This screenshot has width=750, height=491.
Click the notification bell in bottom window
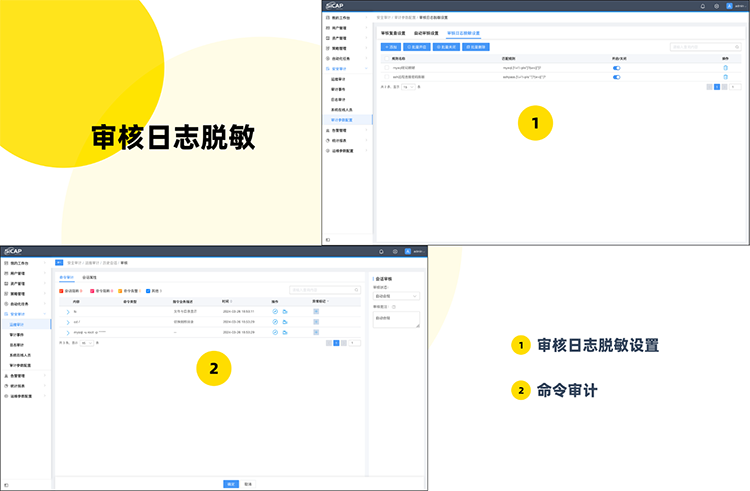point(381,251)
